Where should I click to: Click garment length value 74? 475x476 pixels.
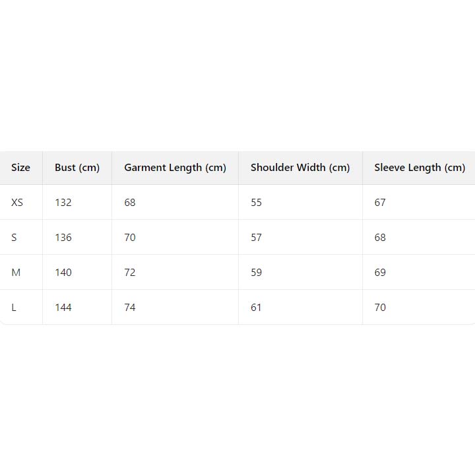[130, 308]
